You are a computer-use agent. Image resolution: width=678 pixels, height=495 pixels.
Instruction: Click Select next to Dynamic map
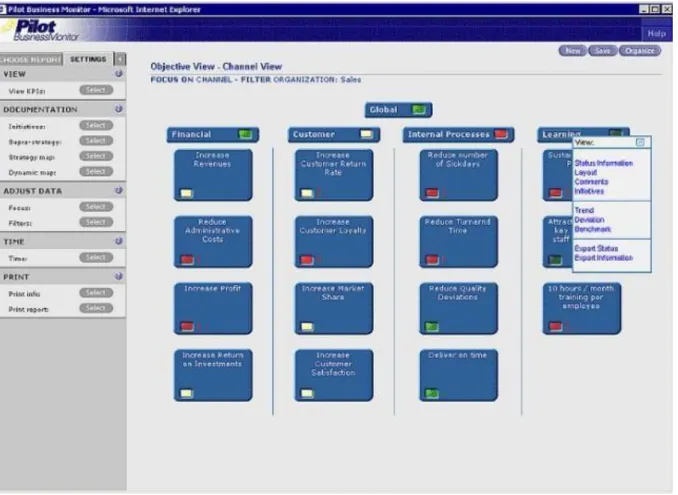tap(96, 172)
